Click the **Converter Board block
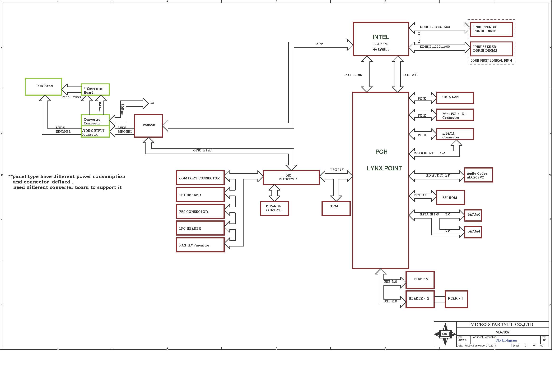555x392 pixels. pyautogui.click(x=95, y=90)
